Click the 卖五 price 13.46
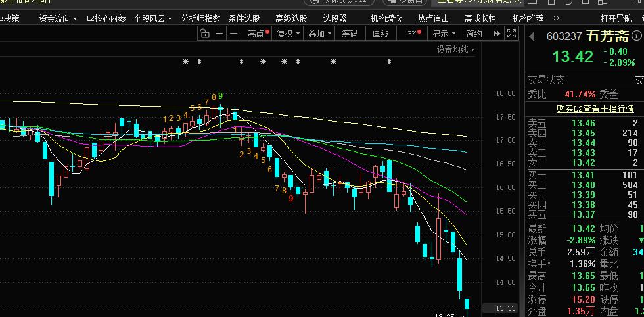The image size is (644, 317). (584, 123)
